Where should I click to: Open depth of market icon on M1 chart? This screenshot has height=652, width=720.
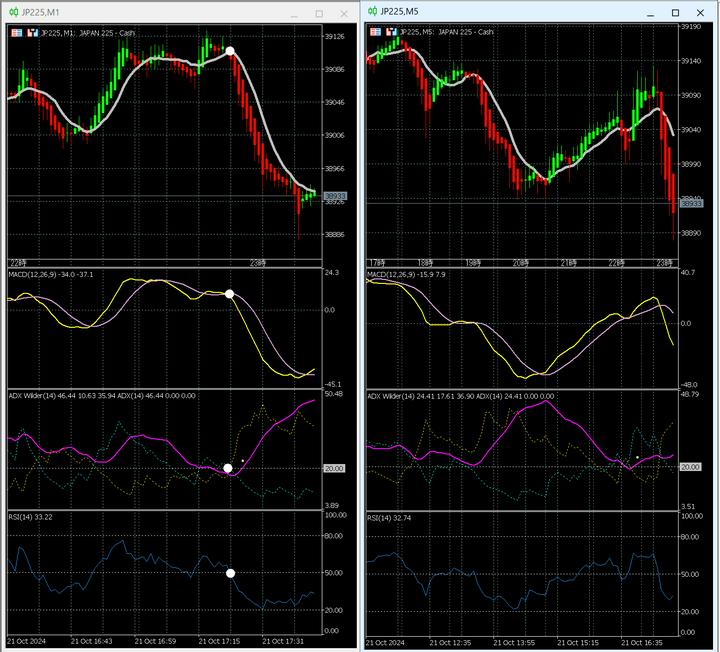31,33
